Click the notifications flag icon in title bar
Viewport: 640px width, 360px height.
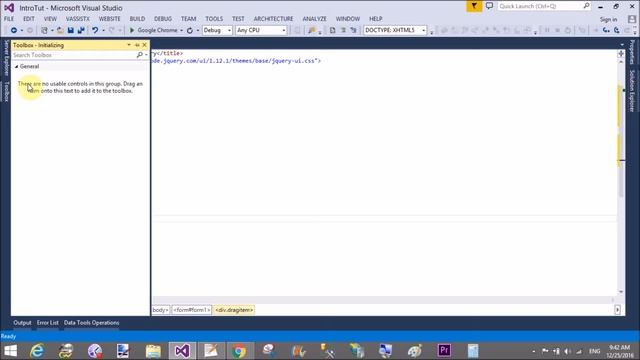[474, 6]
